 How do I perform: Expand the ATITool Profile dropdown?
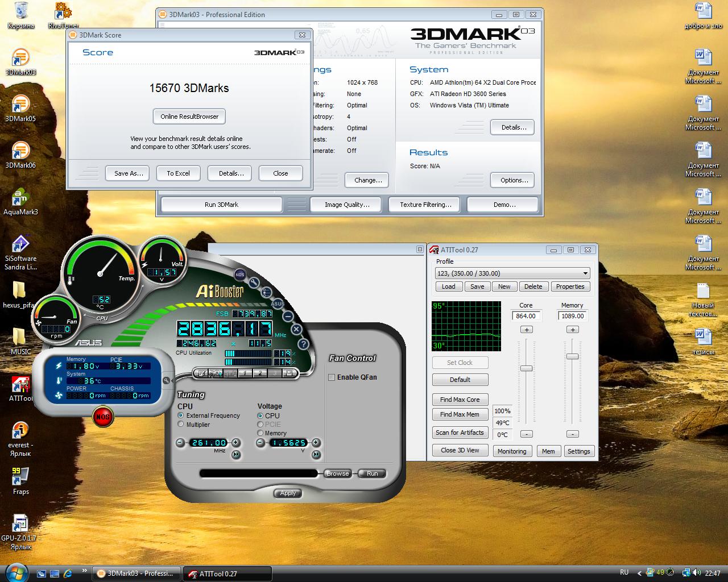(585, 273)
